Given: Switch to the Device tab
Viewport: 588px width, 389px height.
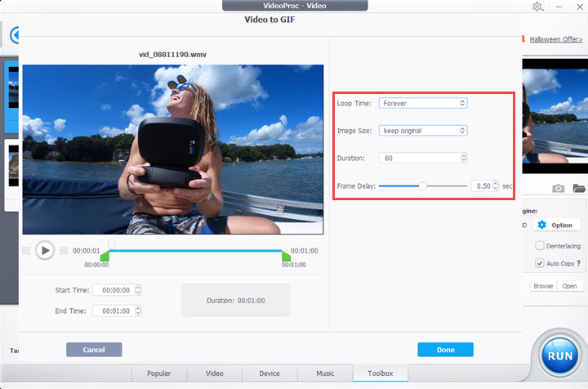Looking at the screenshot, I should [x=269, y=373].
